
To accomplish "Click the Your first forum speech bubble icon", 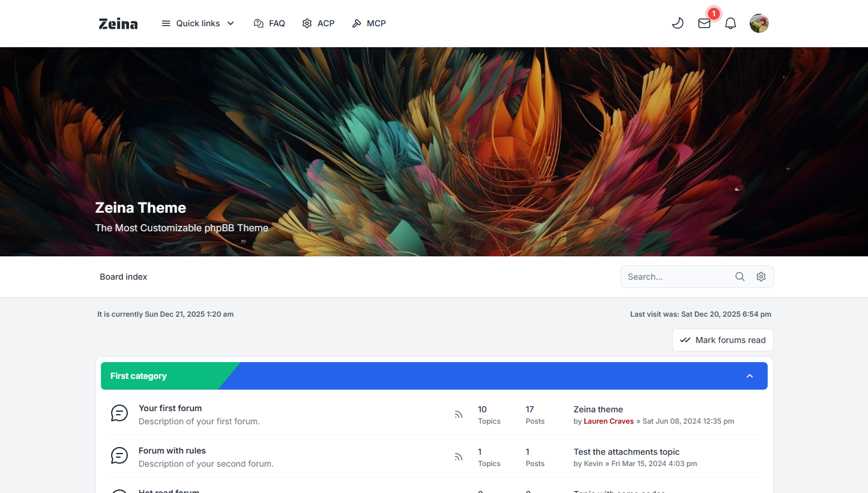I will point(119,413).
